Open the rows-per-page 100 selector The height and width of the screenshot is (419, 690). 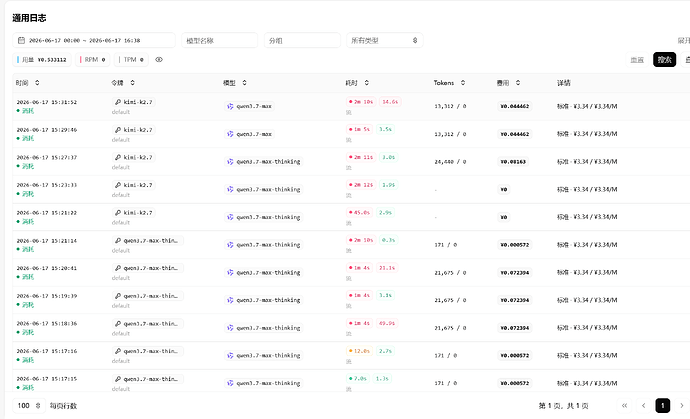(29, 406)
